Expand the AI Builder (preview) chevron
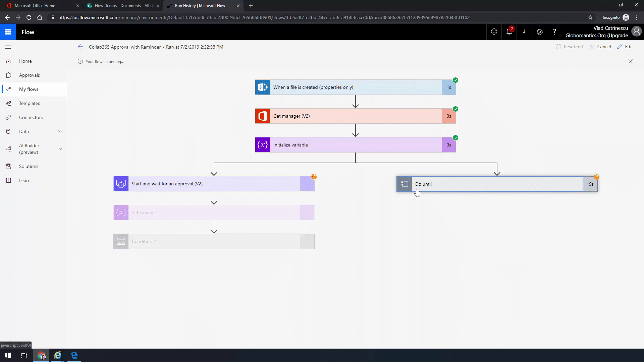Screen dimensions: 644x362 [x=60, y=149]
